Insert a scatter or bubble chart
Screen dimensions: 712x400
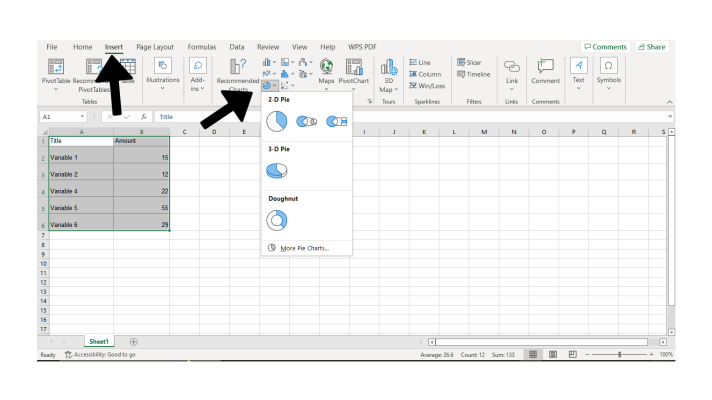coord(287,85)
